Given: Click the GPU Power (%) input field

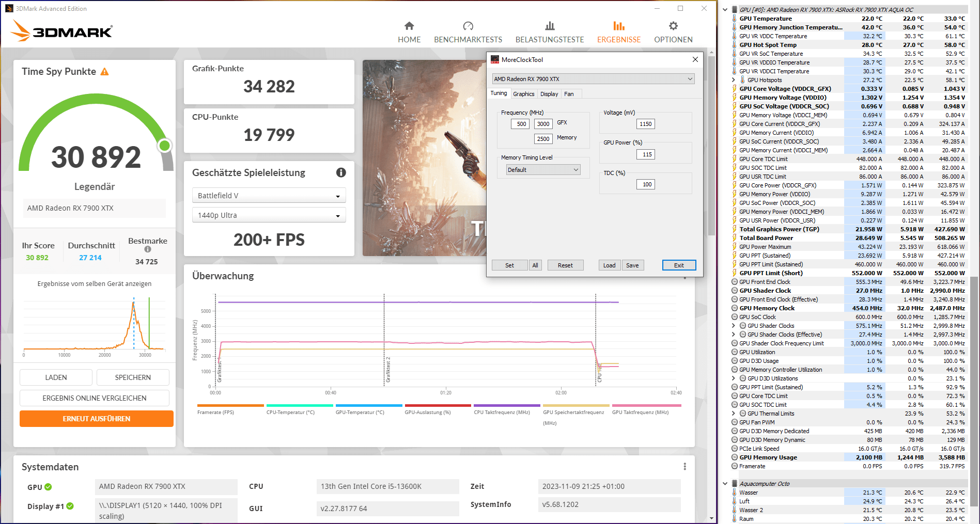Looking at the screenshot, I should coord(646,154).
